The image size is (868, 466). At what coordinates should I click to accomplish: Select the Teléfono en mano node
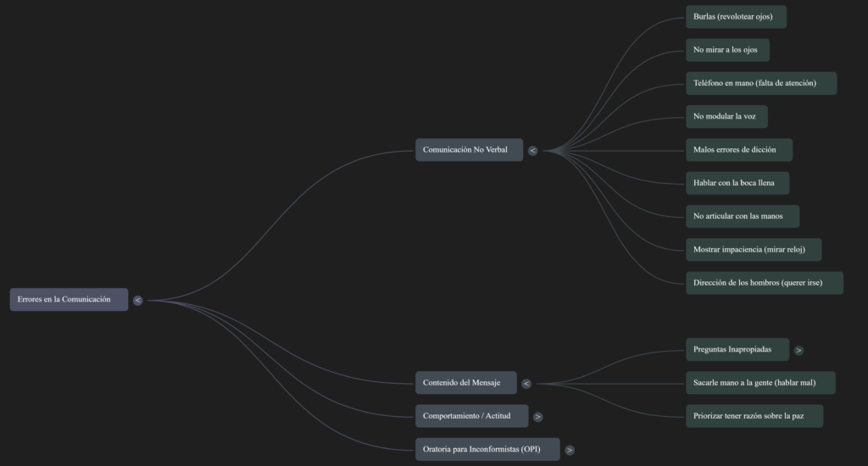760,83
